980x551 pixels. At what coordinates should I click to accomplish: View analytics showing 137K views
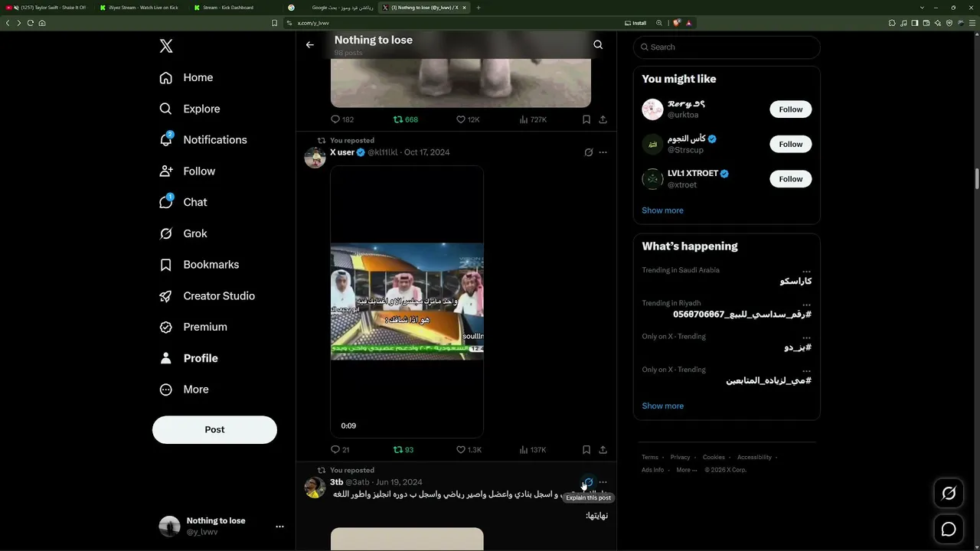tap(533, 450)
